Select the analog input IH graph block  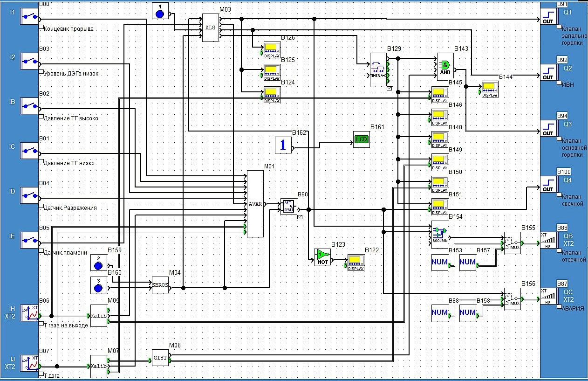pyautogui.click(x=29, y=314)
